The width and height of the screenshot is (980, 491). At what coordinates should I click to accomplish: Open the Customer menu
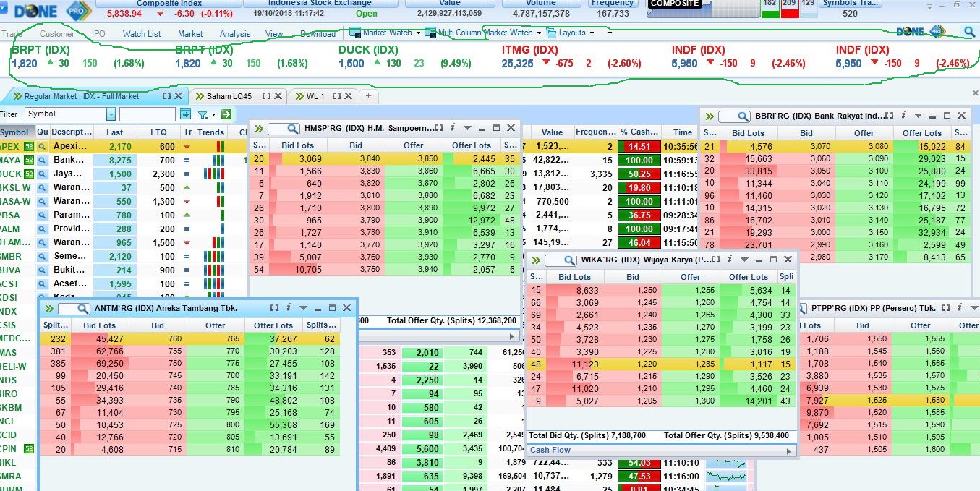pos(57,34)
